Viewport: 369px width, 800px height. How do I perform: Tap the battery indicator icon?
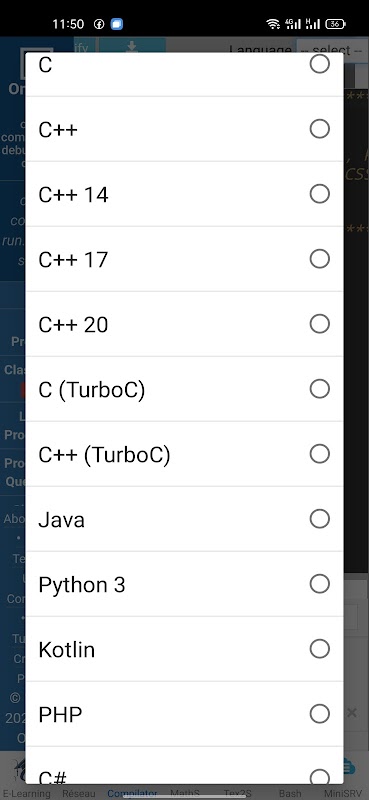click(x=336, y=23)
